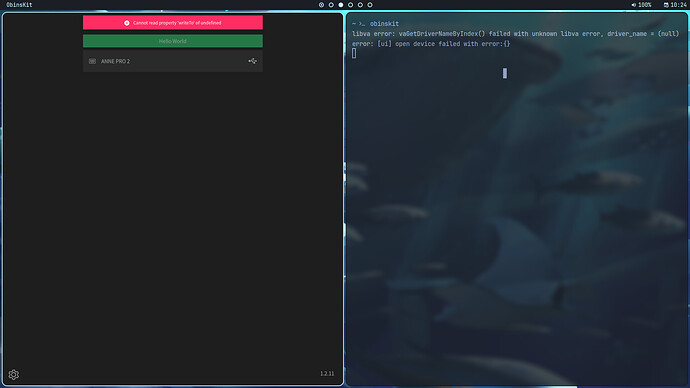Click the green Hello World banner
Viewport: 690px width, 388px height.
tap(173, 41)
